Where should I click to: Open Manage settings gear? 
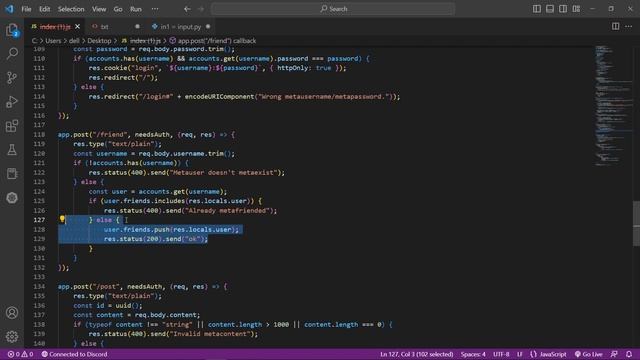pos(12,337)
